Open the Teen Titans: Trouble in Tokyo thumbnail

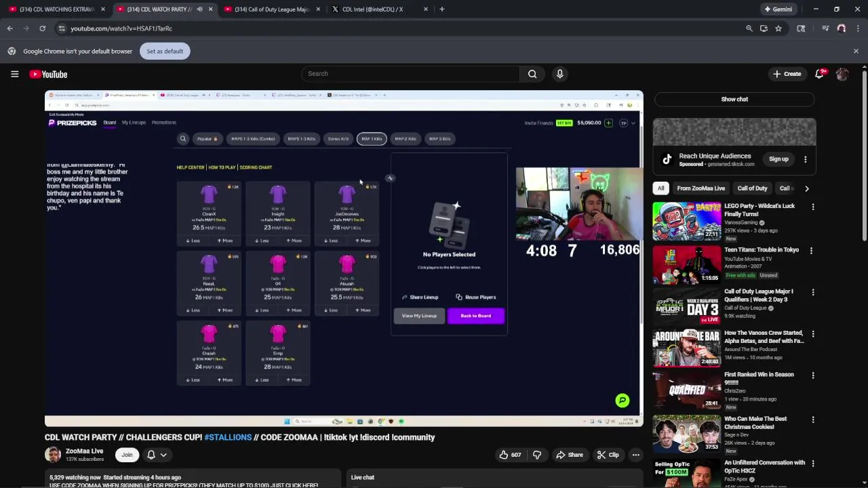686,264
